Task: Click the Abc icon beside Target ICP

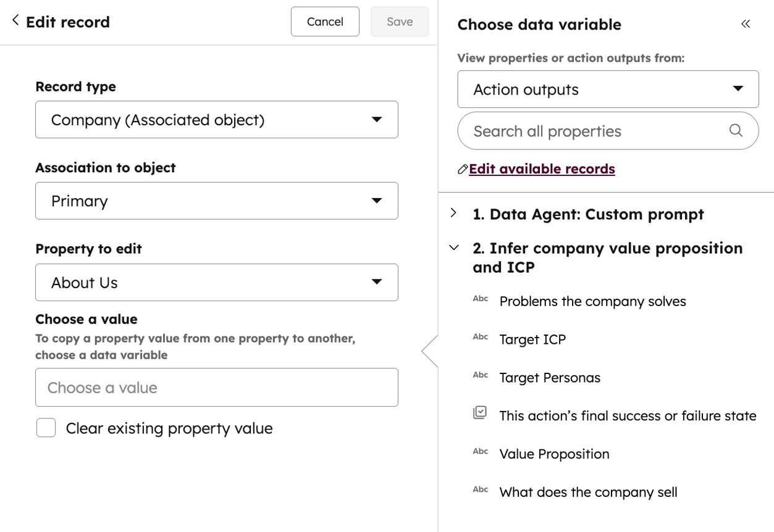Action: coord(481,337)
